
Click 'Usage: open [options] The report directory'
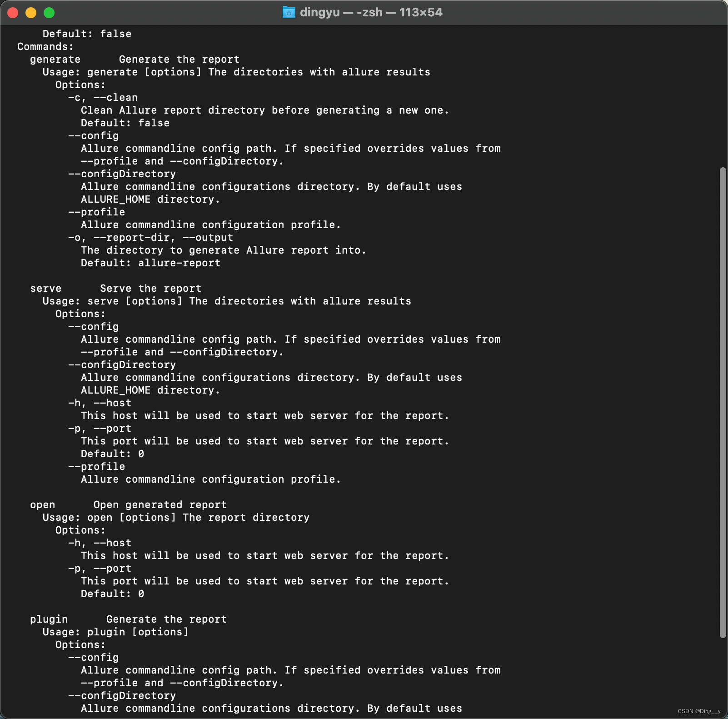176,518
